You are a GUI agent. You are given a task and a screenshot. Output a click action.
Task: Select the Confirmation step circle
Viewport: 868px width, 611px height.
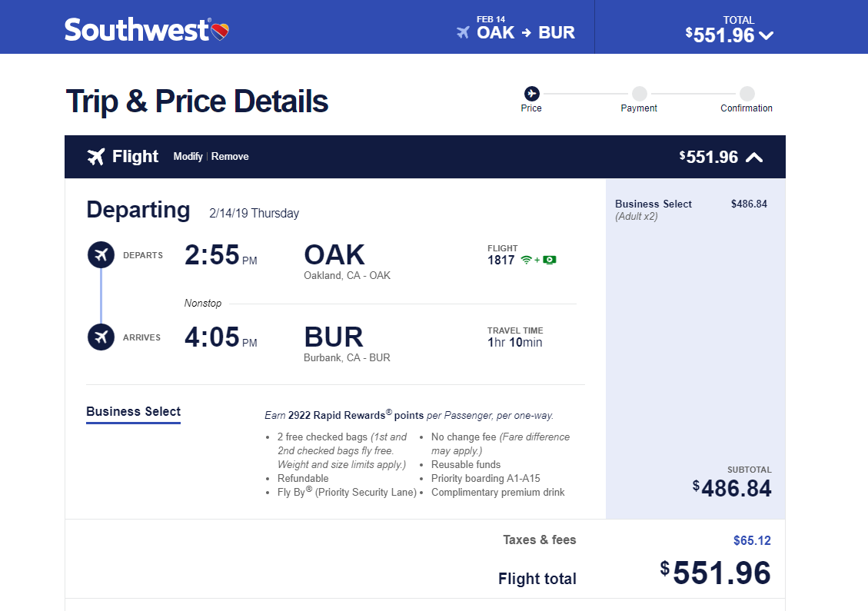(x=747, y=94)
